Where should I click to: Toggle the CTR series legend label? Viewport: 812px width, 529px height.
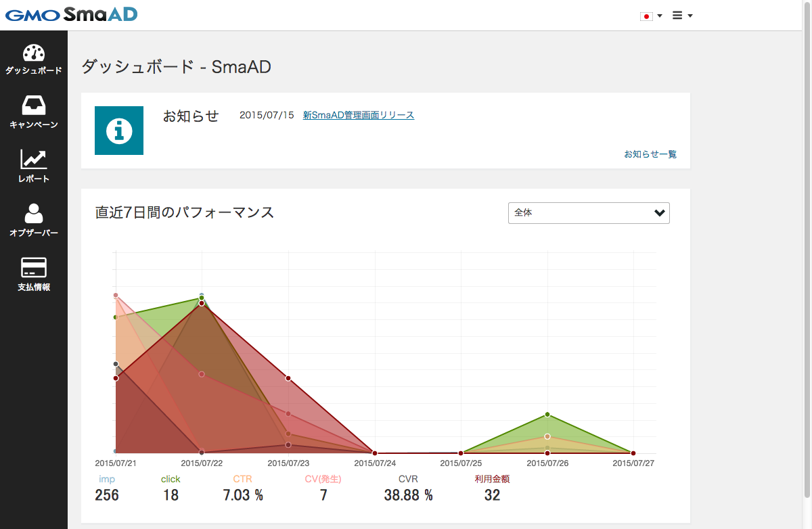(242, 479)
